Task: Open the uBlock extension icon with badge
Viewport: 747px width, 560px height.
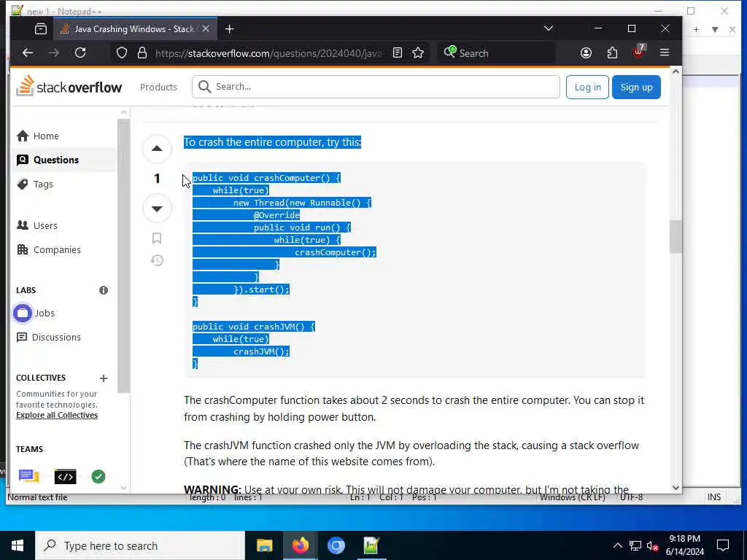Action: coord(638,52)
